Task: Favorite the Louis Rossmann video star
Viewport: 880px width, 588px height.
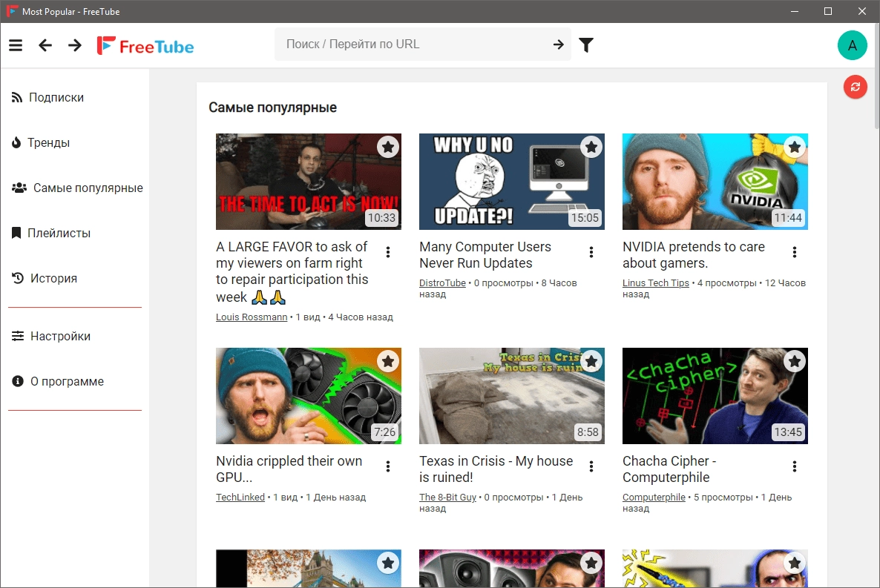Action: [x=388, y=147]
